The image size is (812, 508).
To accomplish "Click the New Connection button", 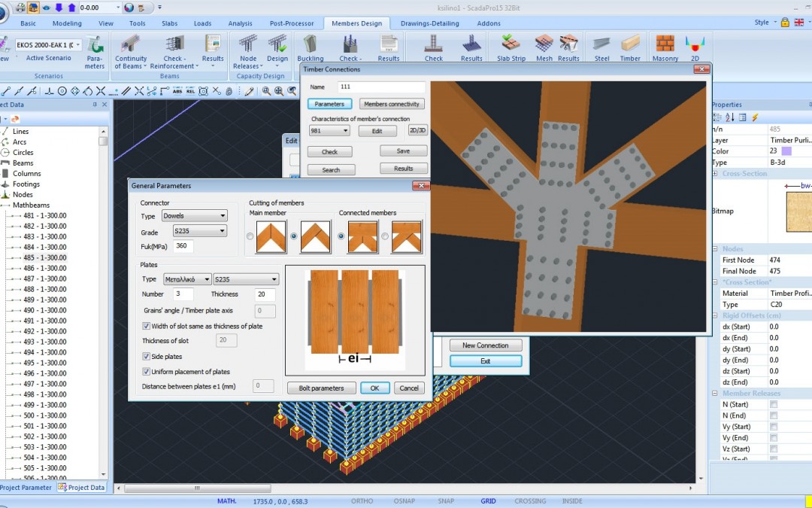I will coord(486,345).
